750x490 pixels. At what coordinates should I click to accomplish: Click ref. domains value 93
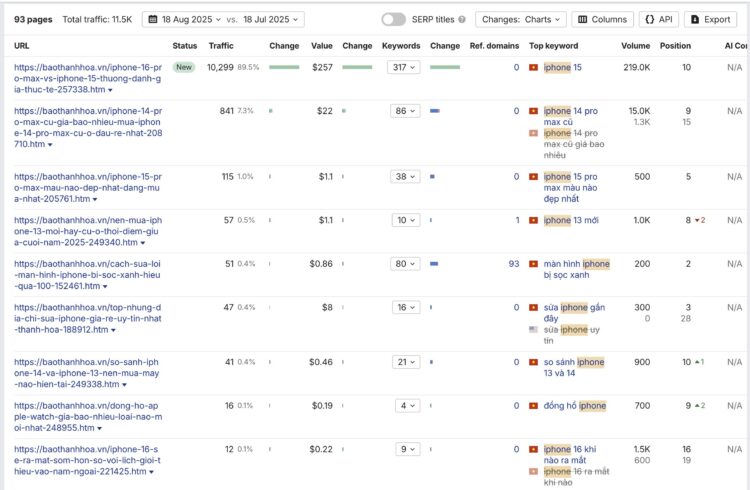click(x=514, y=264)
